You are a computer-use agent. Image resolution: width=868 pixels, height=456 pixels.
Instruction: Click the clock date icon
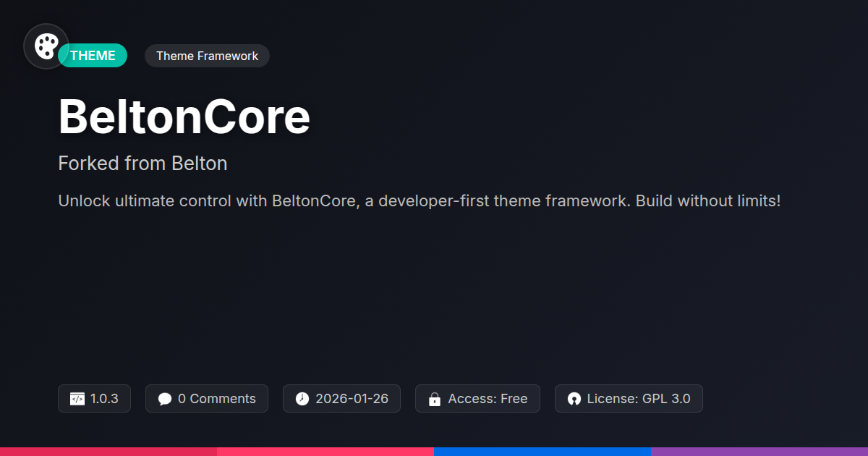(x=302, y=399)
